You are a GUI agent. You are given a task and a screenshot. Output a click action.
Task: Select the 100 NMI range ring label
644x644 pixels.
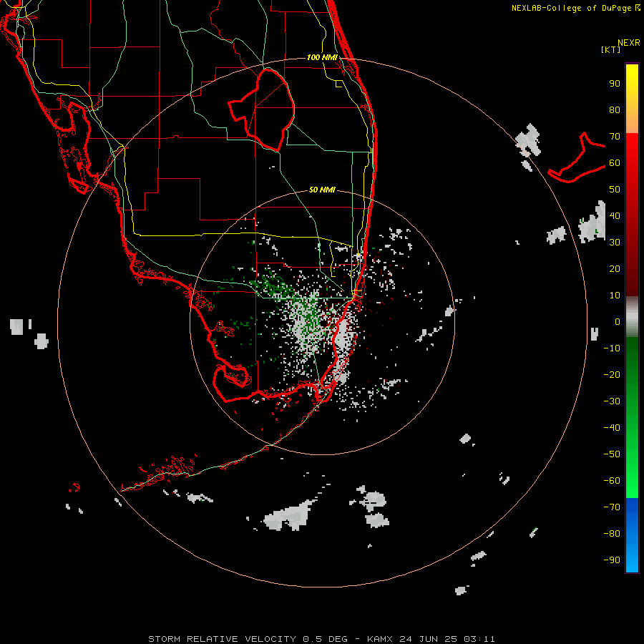click(x=322, y=57)
